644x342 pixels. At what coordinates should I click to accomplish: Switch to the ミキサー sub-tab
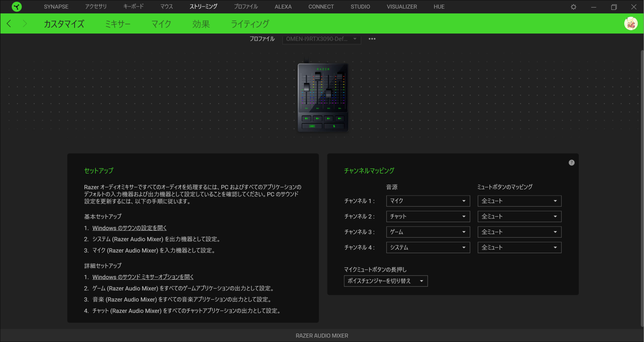pyautogui.click(x=117, y=24)
